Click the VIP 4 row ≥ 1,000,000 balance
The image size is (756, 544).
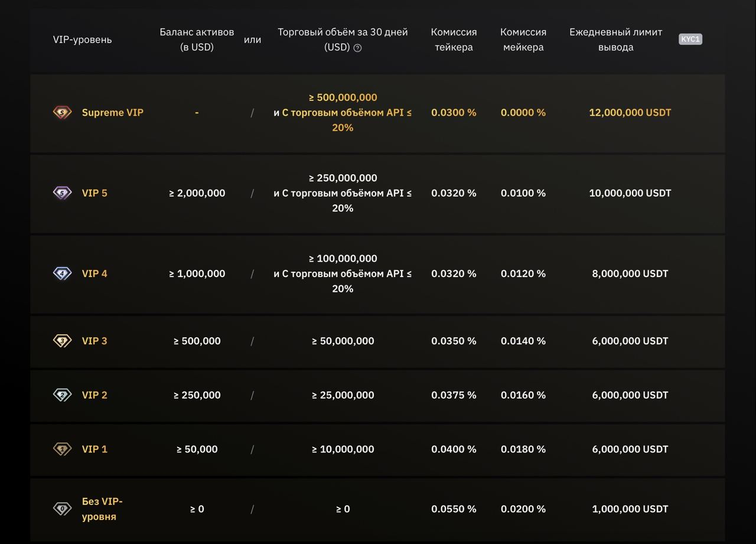coord(197,273)
